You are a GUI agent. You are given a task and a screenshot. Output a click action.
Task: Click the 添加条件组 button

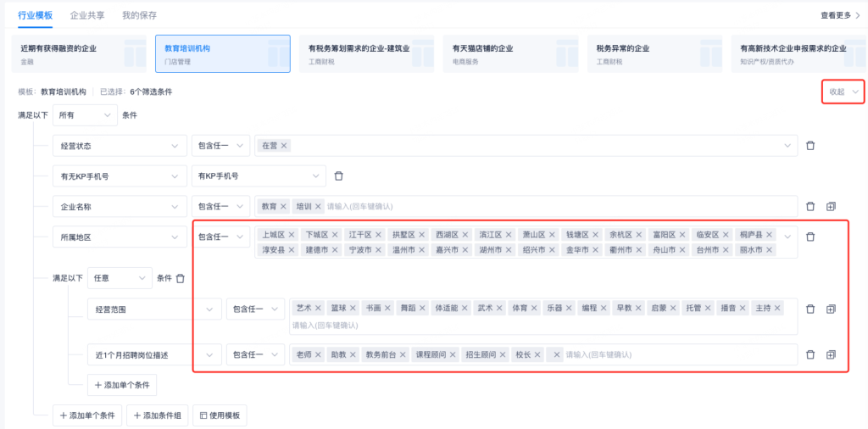158,415
